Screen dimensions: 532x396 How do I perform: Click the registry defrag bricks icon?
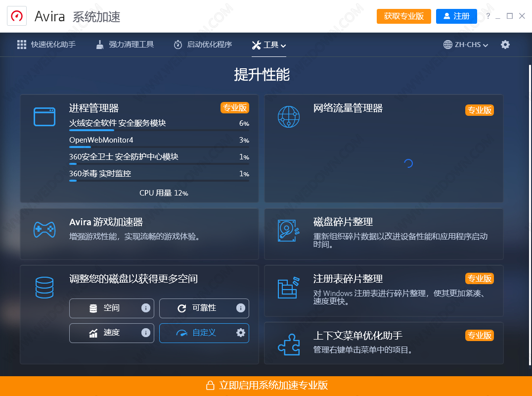pyautogui.click(x=289, y=288)
